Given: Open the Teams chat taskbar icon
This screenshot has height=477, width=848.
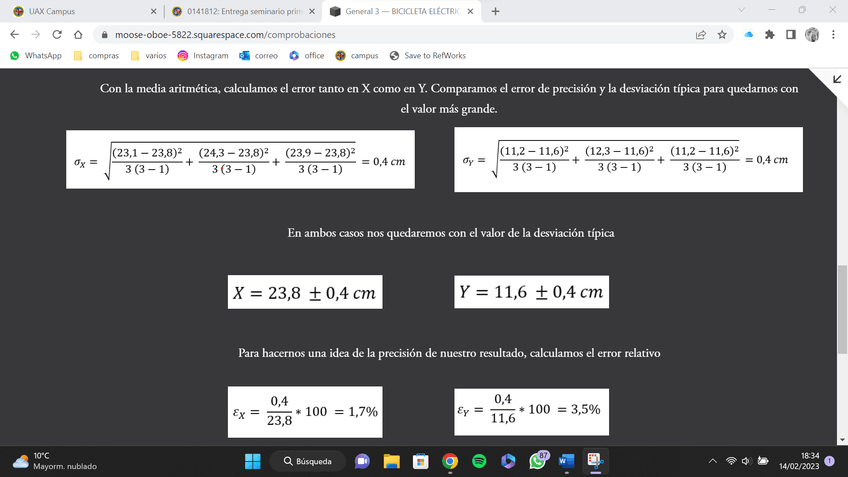Looking at the screenshot, I should pyautogui.click(x=362, y=461).
